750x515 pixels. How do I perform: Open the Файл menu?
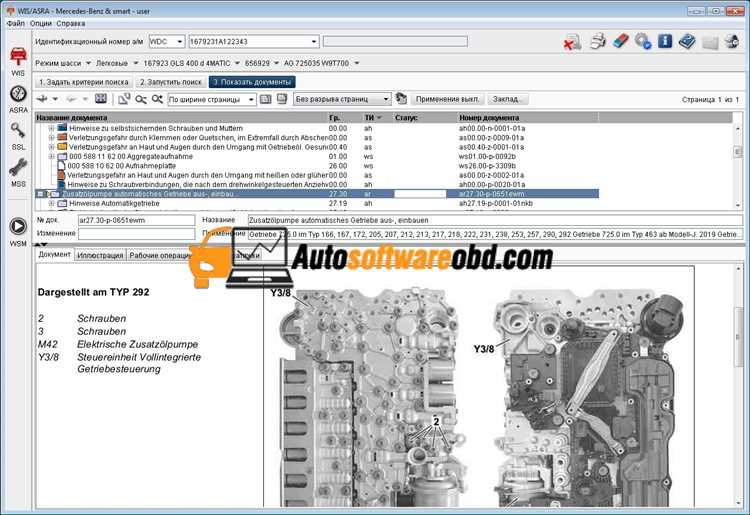tap(15, 23)
